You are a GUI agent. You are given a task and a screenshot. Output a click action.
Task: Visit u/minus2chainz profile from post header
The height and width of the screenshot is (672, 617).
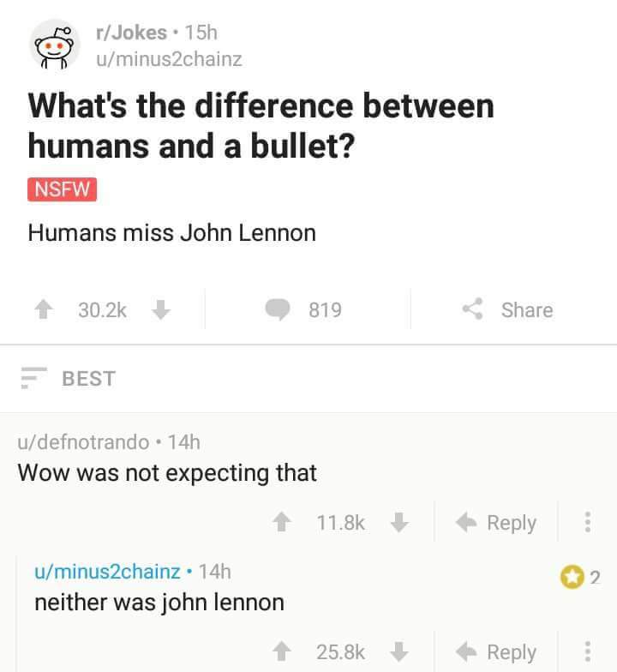pos(170,59)
